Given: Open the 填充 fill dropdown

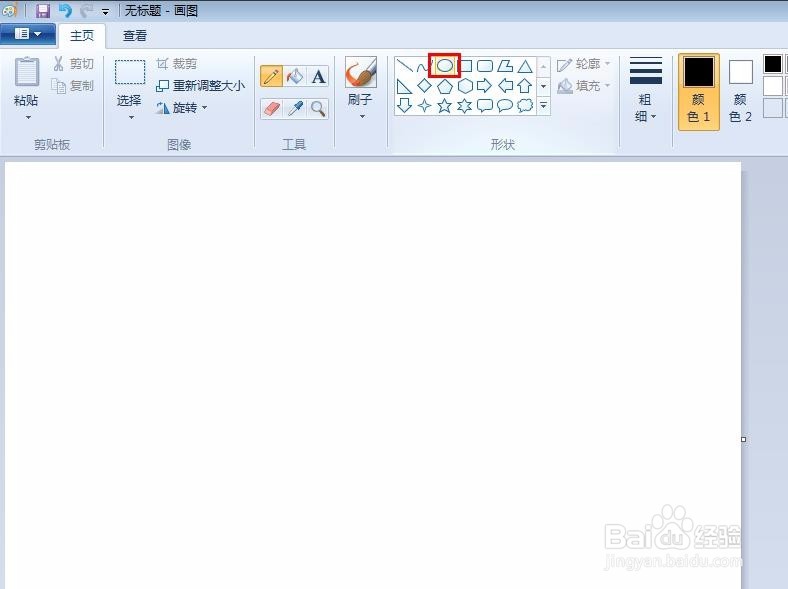Looking at the screenshot, I should [583, 86].
